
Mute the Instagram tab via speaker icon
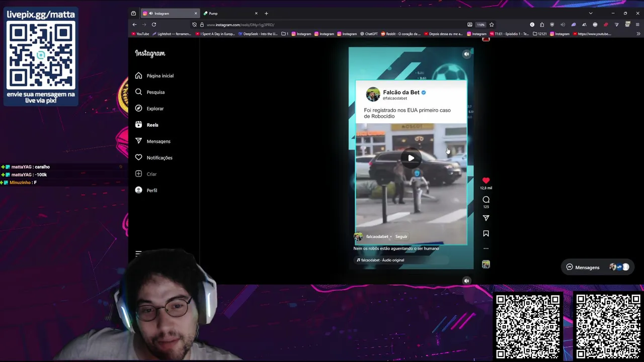click(x=151, y=14)
